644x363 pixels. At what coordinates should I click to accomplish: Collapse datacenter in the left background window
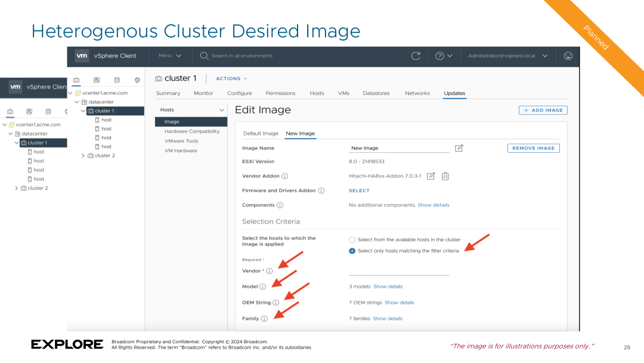click(x=11, y=134)
